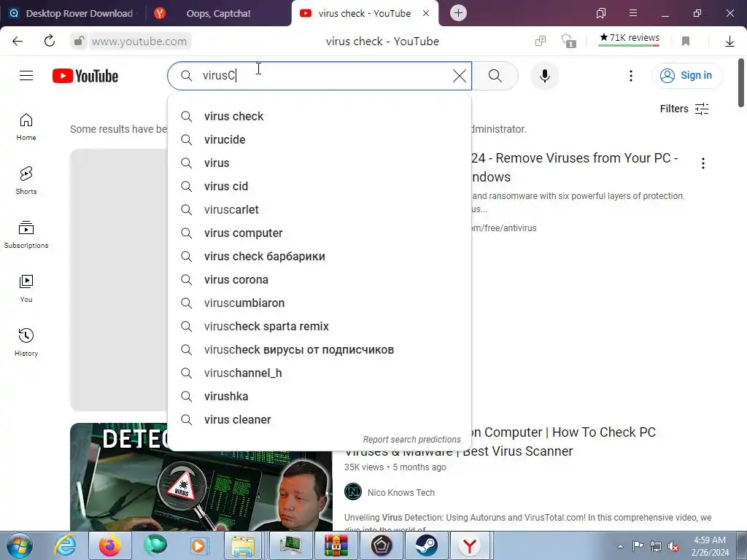
Task: Open WinRAR from the taskbar
Action: pos(336,545)
